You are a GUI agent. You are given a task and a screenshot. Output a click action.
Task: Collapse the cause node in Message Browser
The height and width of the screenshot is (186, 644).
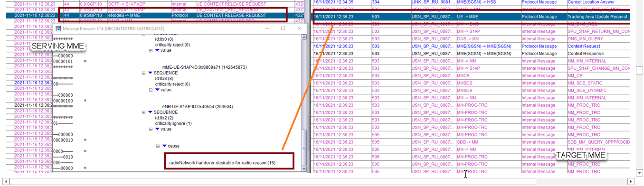click(158, 146)
